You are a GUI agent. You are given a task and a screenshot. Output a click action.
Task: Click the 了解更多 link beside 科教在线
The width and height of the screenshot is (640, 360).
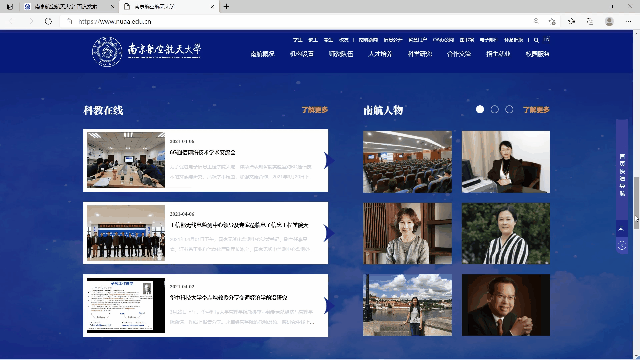pos(315,110)
